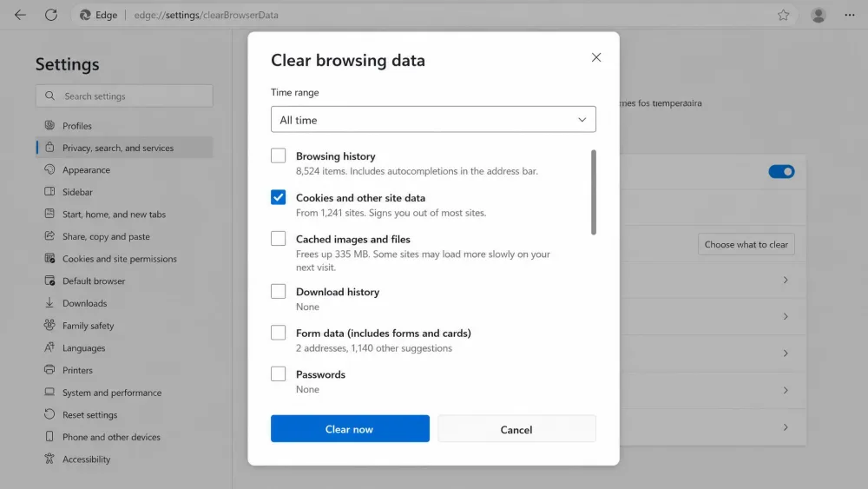Viewport: 868px width, 489px height.
Task: Check Cached images and files
Action: click(x=278, y=239)
